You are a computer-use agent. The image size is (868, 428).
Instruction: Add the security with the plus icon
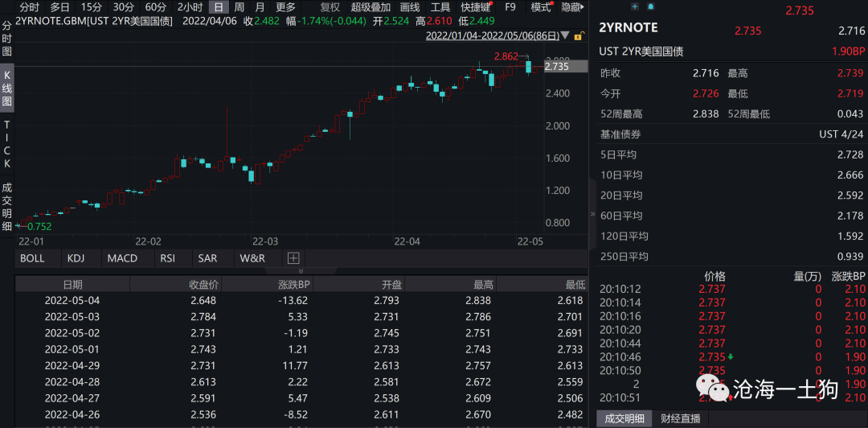coord(634,6)
